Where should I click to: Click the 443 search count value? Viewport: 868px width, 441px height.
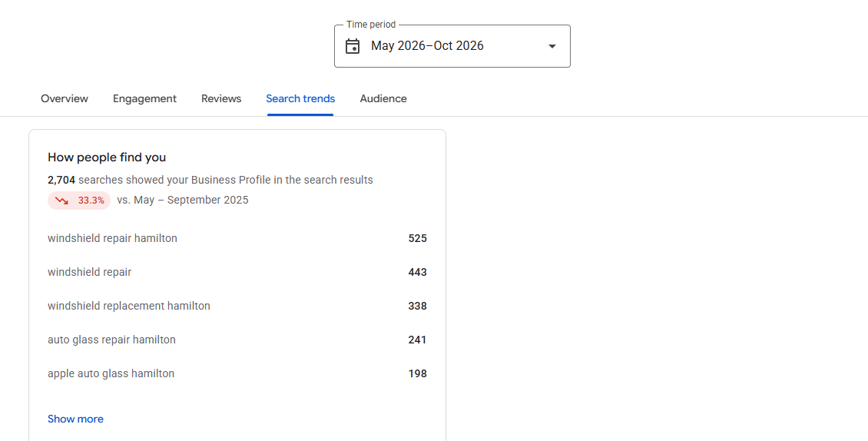[x=417, y=272]
